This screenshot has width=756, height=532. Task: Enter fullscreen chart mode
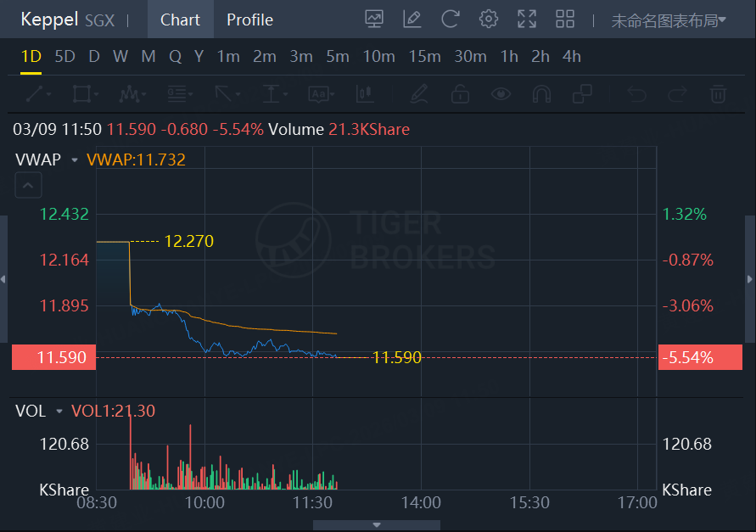tap(527, 19)
